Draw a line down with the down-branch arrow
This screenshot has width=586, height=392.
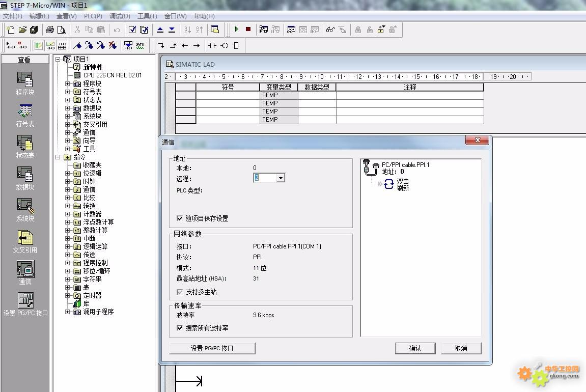(161, 46)
